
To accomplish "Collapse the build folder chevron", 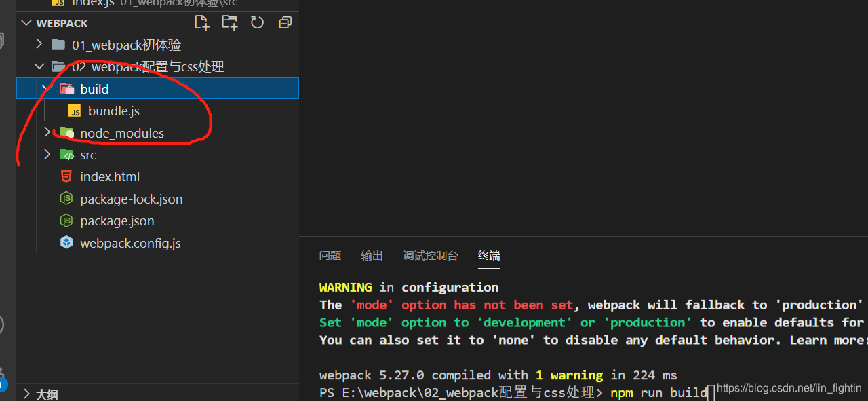I will point(47,89).
